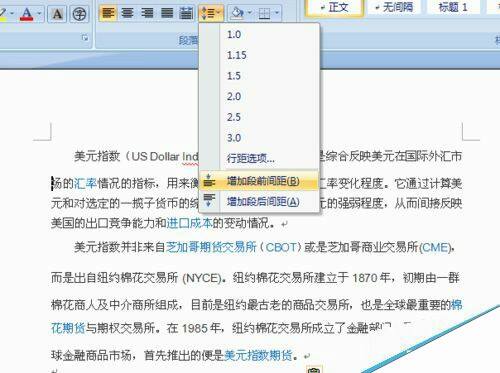500x373 pixels.
Task: Open the shading color dropdown arrow
Action: (x=250, y=13)
